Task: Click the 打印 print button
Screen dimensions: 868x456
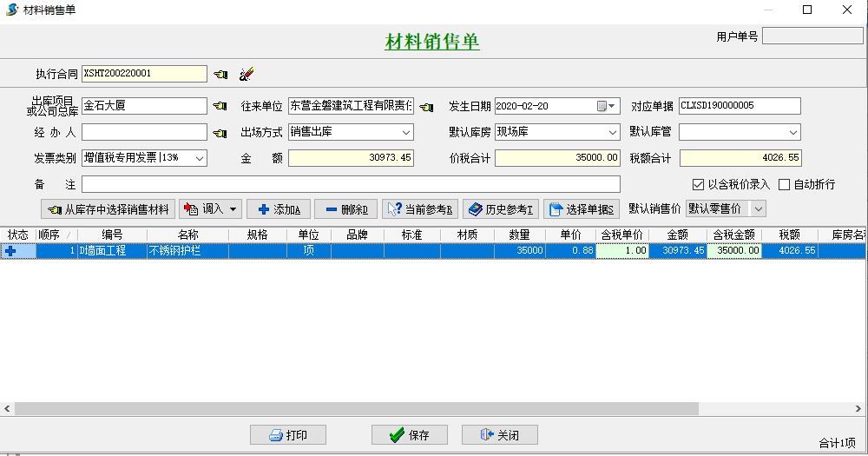Action: pos(288,435)
